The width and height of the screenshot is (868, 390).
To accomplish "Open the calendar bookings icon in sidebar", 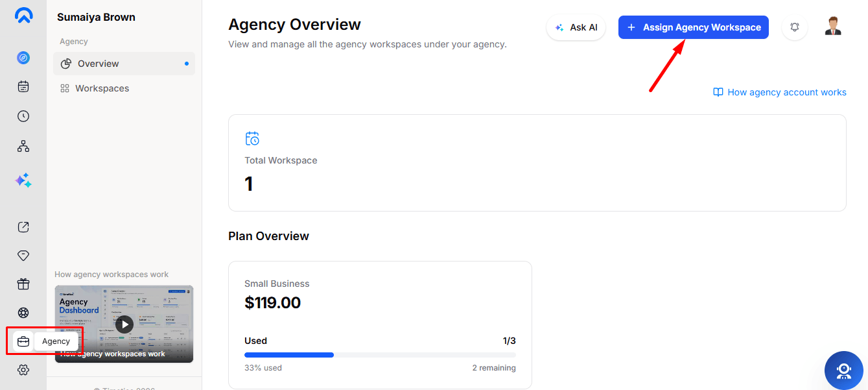I will point(23,86).
